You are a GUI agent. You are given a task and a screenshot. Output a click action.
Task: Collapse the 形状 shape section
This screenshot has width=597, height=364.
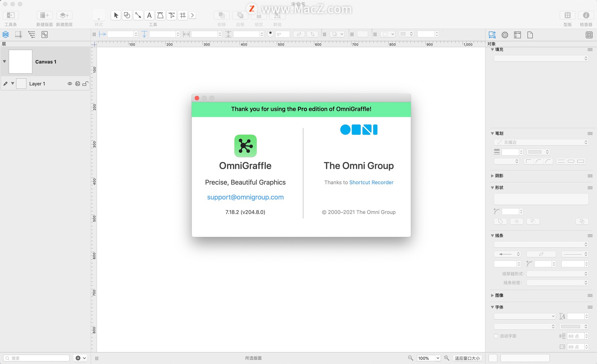pyautogui.click(x=492, y=188)
